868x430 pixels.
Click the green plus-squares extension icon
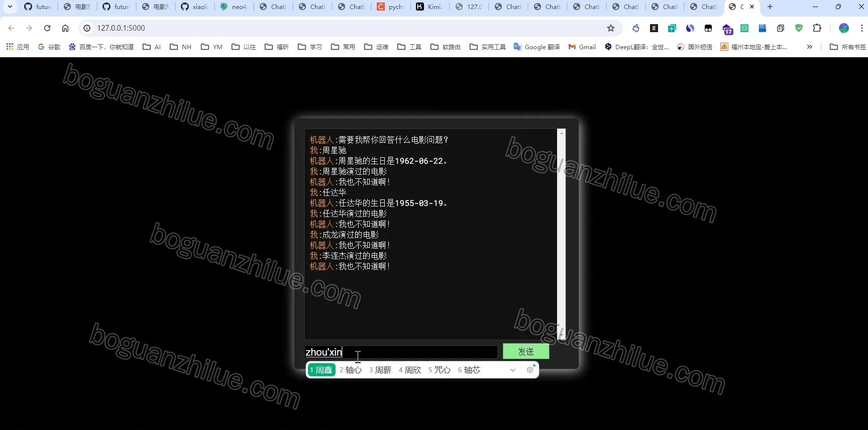672,28
